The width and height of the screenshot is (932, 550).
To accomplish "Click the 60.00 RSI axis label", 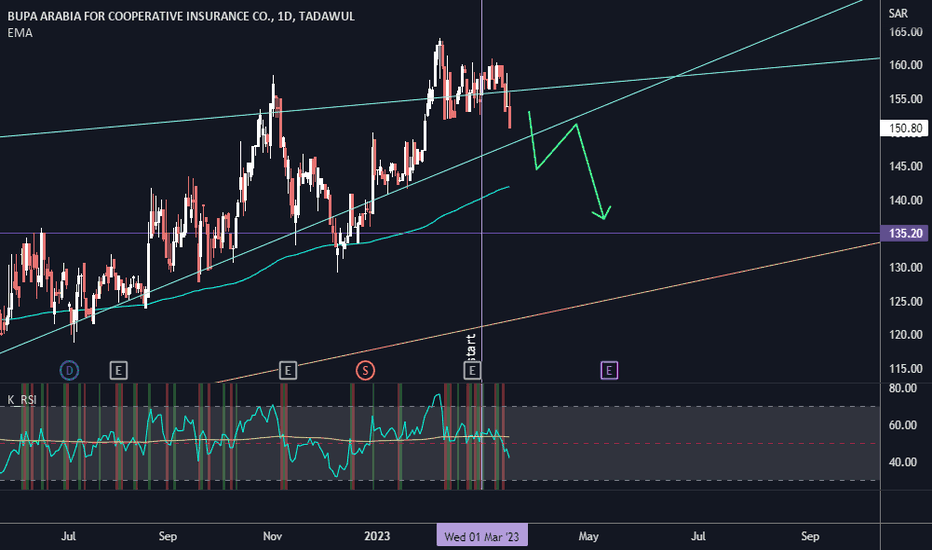I will coord(903,425).
